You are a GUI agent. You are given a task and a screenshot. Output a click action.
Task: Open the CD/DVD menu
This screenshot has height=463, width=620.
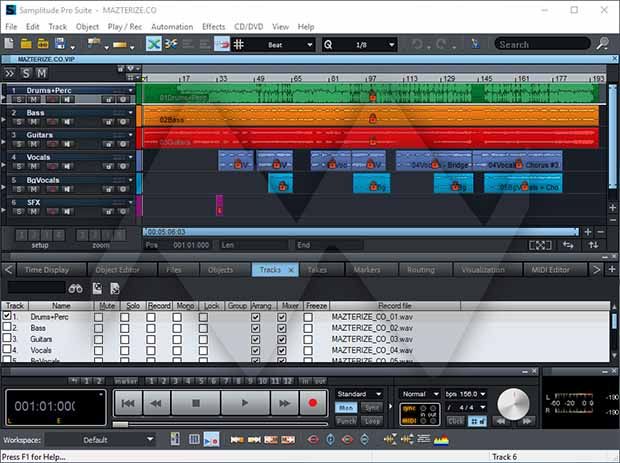coord(248,27)
